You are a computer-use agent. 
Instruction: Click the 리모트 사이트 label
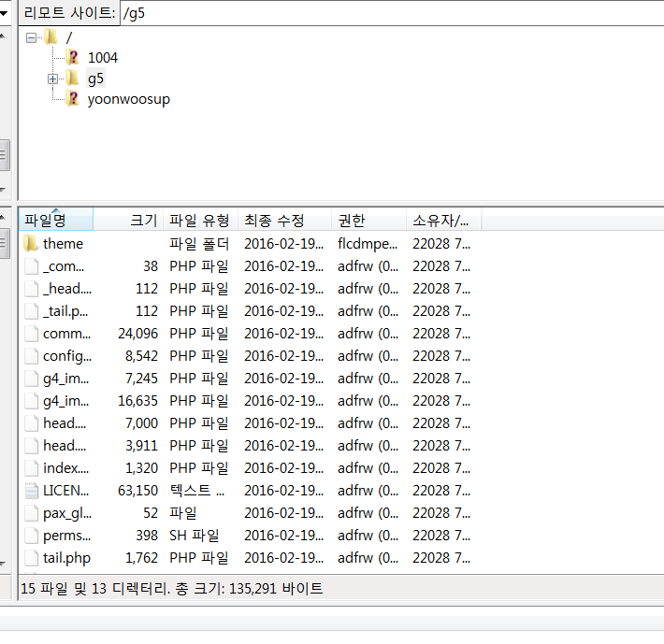coord(69,13)
